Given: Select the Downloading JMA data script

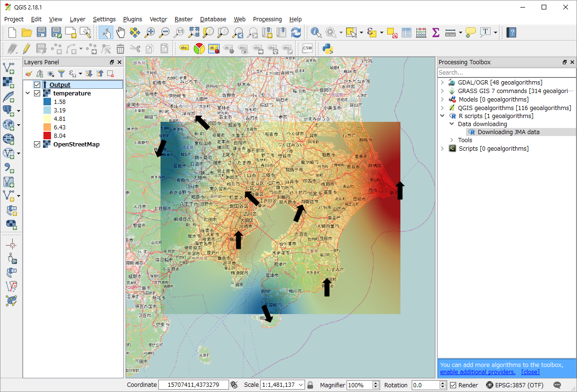Looking at the screenshot, I should click(x=508, y=132).
